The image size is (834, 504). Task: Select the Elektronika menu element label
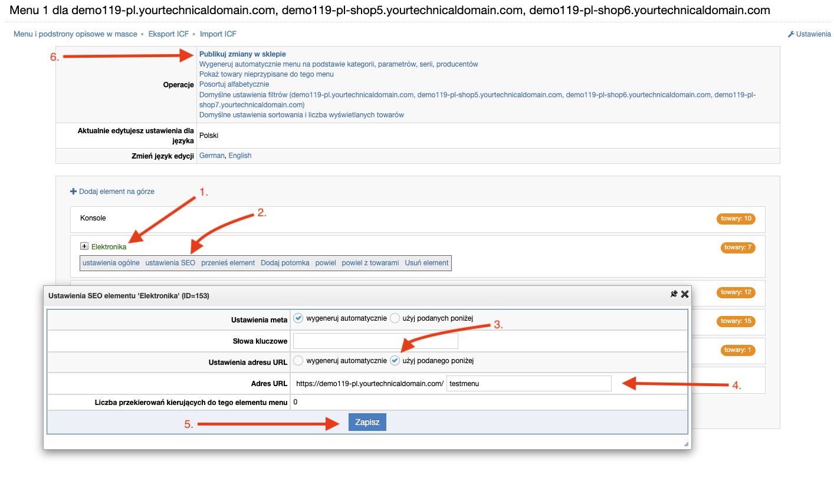pyautogui.click(x=109, y=247)
